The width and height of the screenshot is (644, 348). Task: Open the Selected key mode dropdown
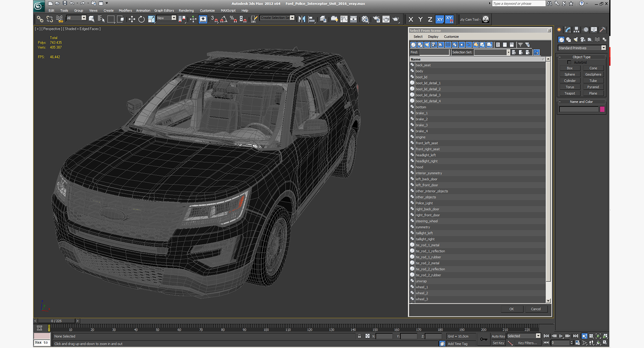[524, 336]
